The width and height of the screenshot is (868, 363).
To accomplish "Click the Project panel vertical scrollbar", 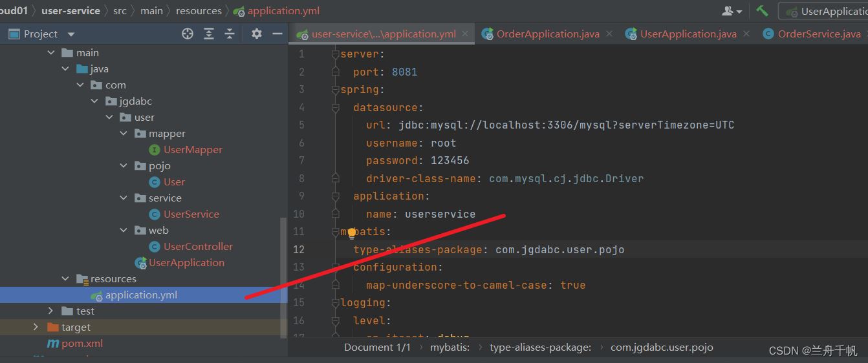I will [283, 278].
